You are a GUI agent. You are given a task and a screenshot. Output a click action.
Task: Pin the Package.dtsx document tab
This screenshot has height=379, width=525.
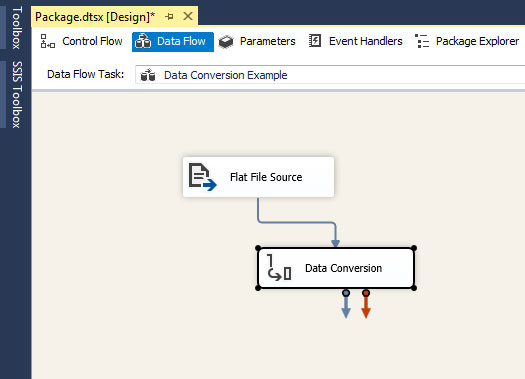[169, 16]
